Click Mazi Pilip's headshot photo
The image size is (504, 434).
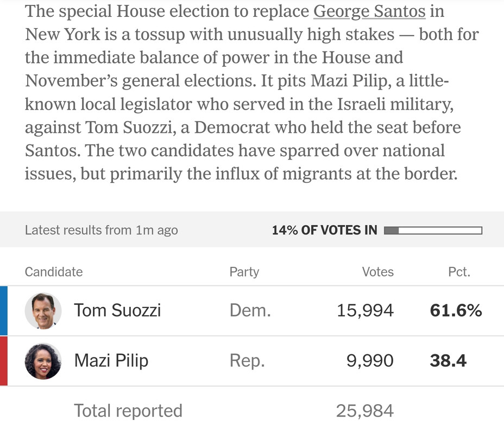43,361
